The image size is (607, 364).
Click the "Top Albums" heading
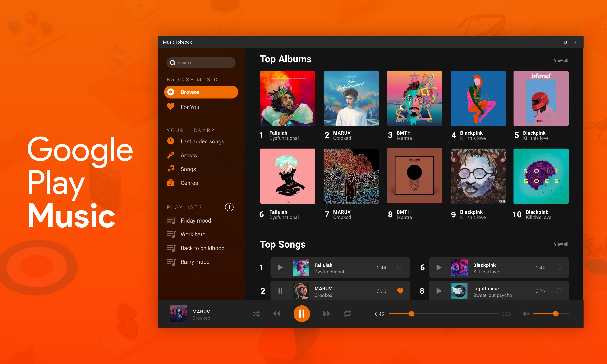(285, 59)
